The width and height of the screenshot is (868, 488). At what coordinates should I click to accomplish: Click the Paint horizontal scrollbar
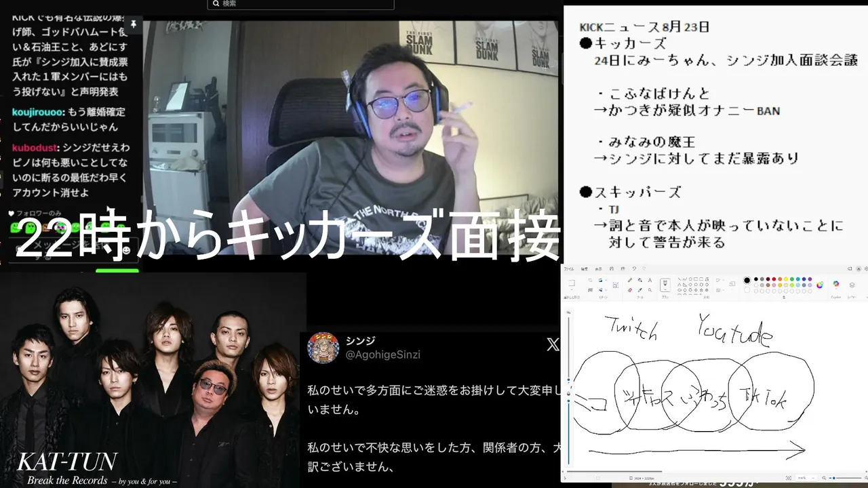(x=614, y=471)
